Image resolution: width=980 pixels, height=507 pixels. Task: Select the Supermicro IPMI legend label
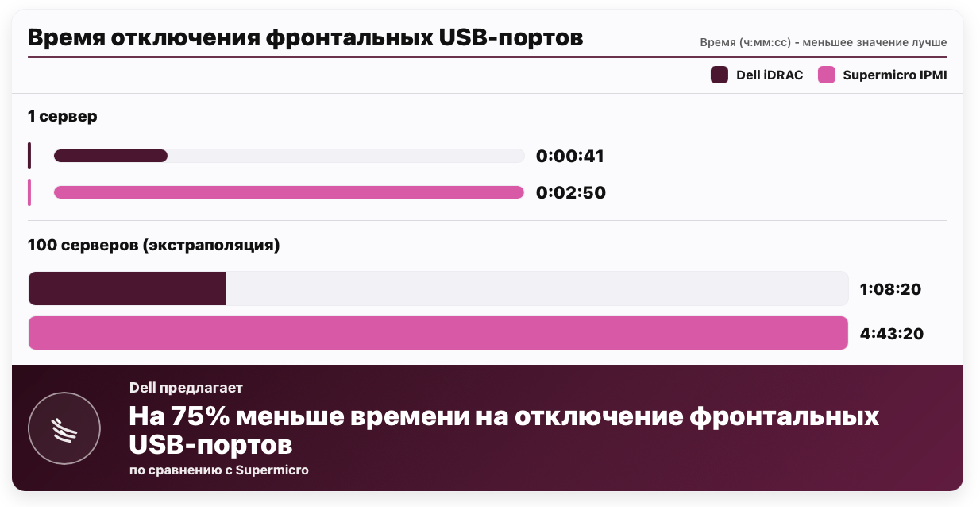pos(895,75)
